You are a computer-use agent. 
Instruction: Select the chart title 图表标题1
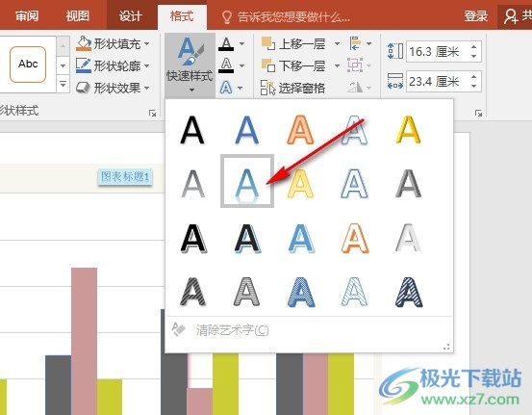125,177
